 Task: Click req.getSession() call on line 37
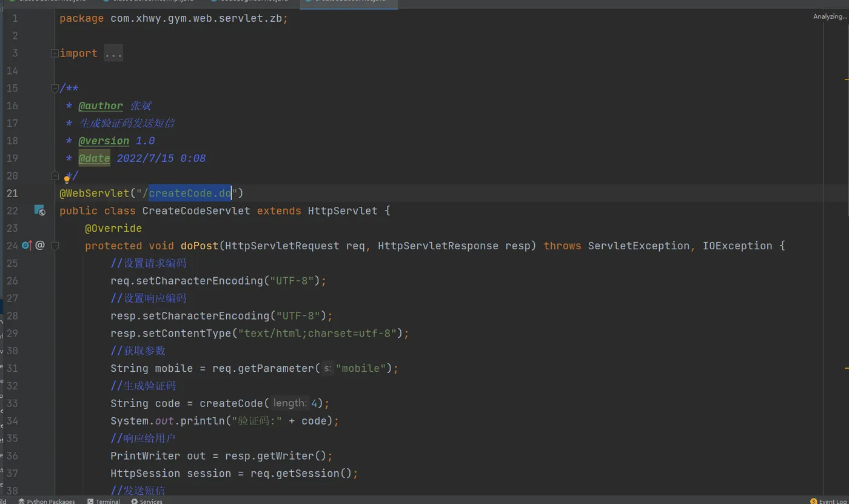pyautogui.click(x=301, y=474)
